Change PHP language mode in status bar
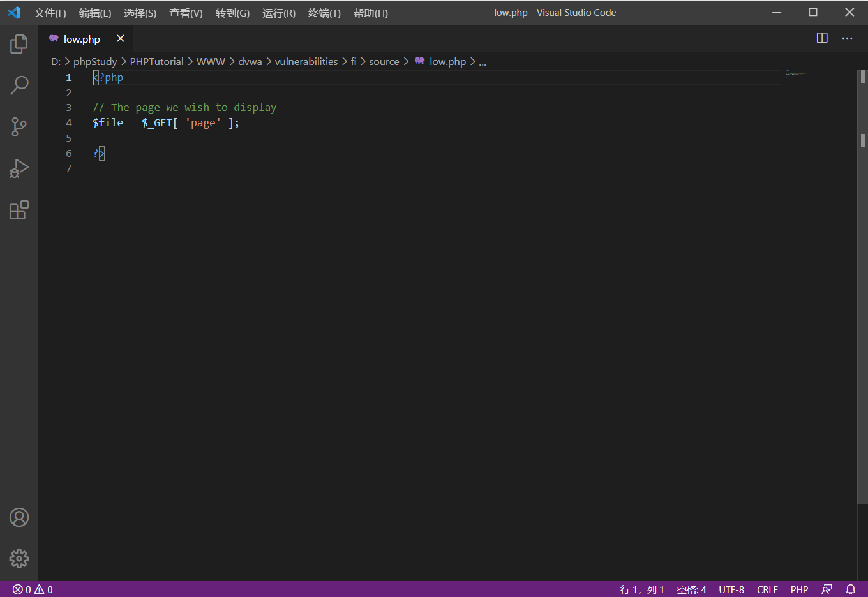This screenshot has height=597, width=868. [799, 589]
